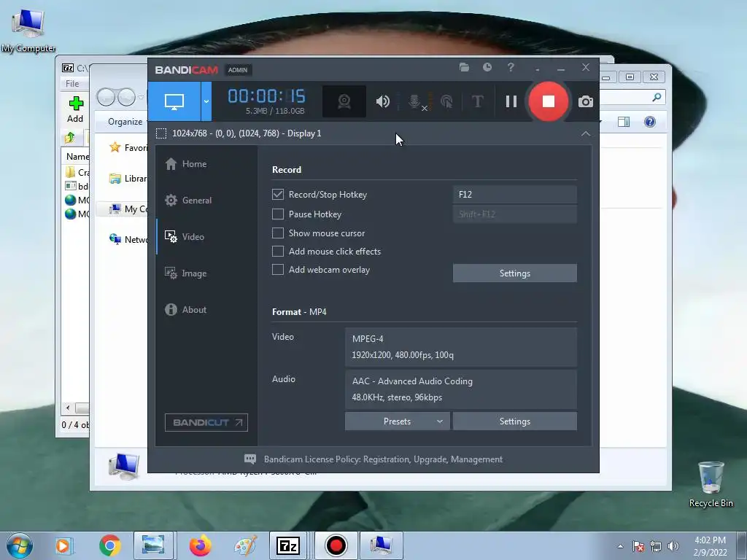Click system tray volume icon
This screenshot has width=747, height=560.
click(x=673, y=546)
